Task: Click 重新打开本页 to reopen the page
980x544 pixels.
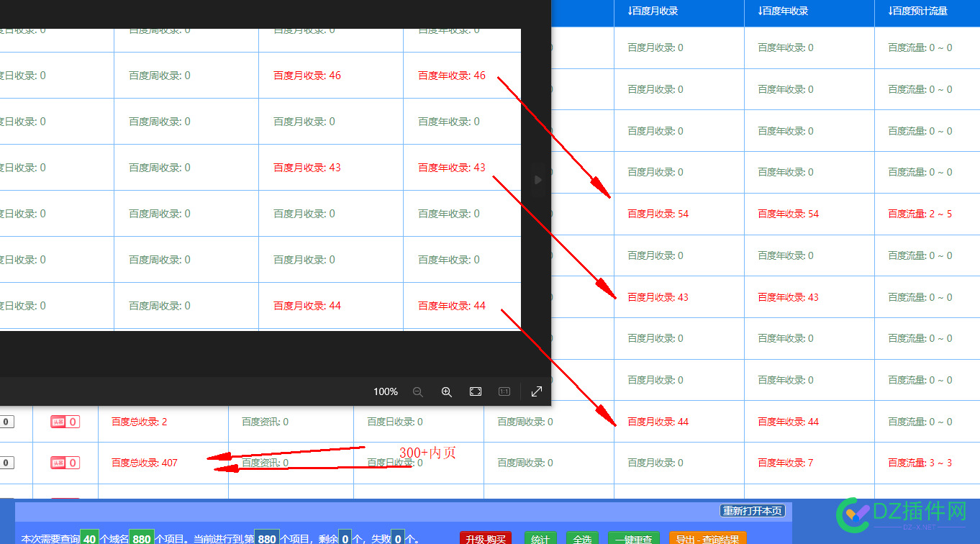Action: (753, 511)
